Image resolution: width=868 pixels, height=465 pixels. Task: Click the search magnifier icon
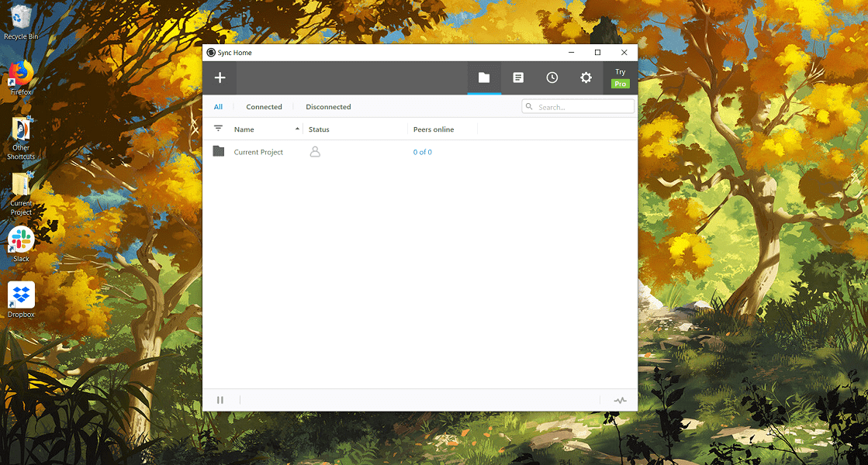[529, 106]
